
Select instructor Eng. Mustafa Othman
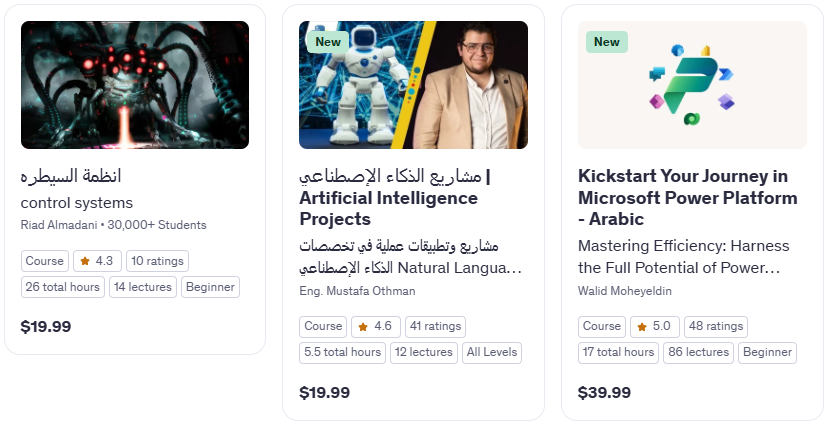pos(357,291)
